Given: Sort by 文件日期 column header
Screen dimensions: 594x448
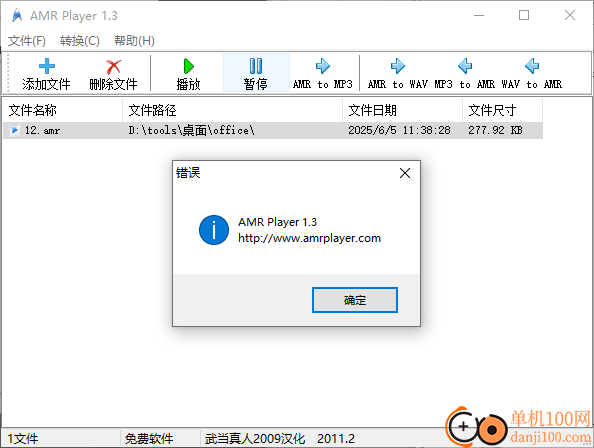Looking at the screenshot, I should [x=402, y=110].
